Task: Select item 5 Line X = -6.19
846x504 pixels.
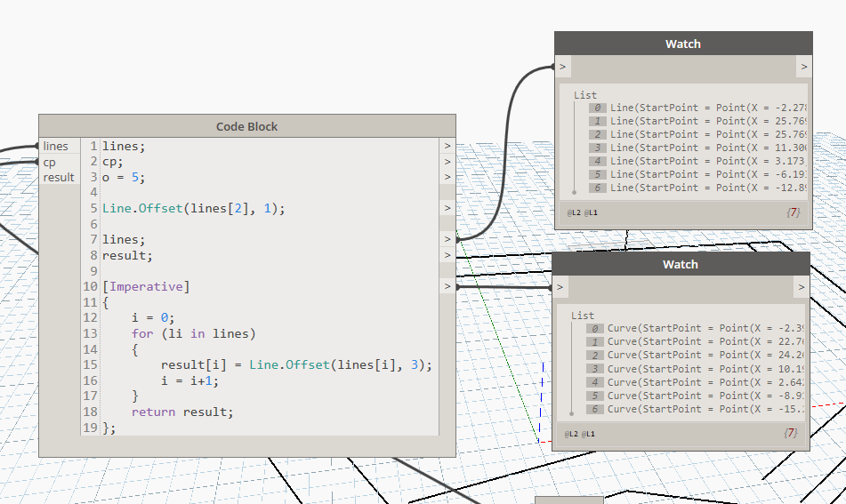Action: tap(697, 174)
